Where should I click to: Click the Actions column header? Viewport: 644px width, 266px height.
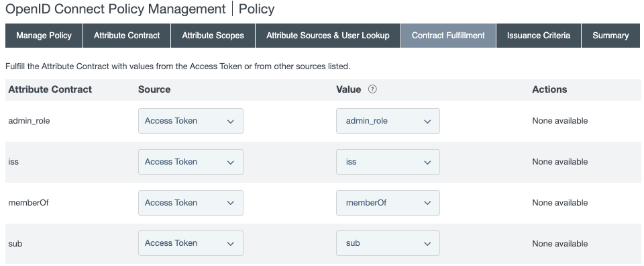(x=549, y=89)
